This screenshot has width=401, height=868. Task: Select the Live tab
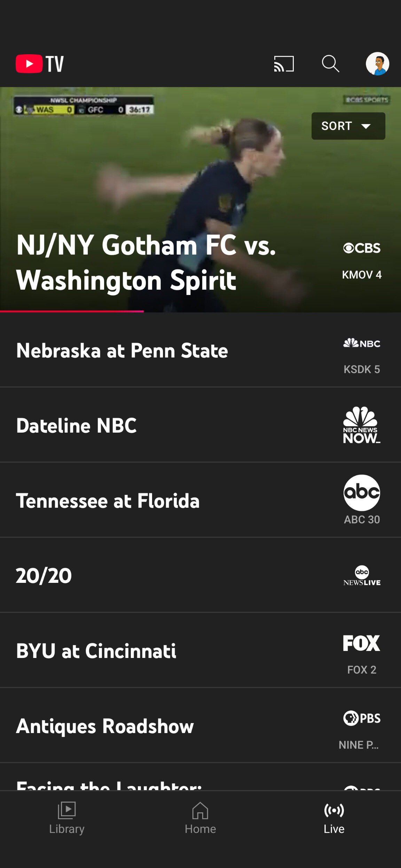tap(334, 818)
